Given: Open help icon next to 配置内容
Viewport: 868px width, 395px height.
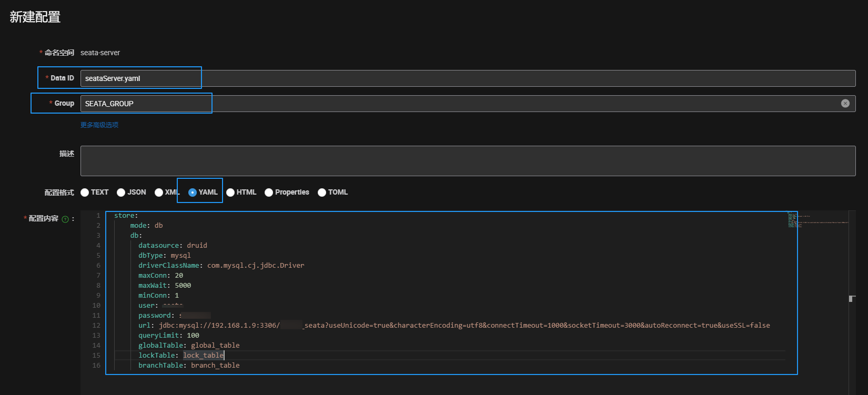Looking at the screenshot, I should click(x=65, y=219).
